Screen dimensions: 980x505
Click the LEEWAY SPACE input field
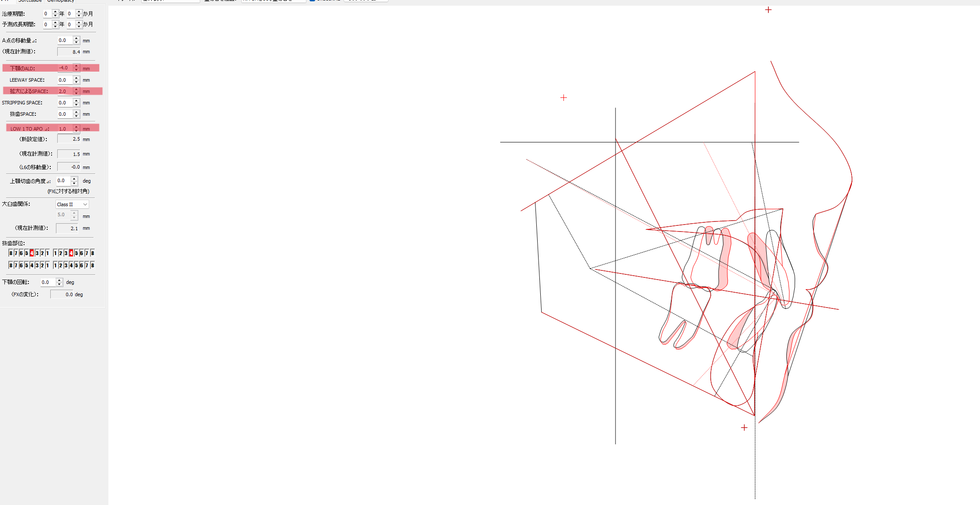[65, 80]
